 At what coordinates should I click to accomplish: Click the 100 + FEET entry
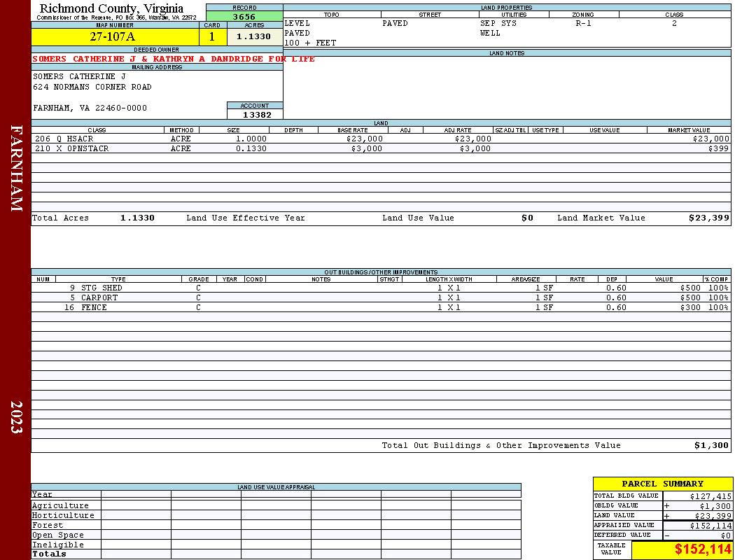pos(310,43)
